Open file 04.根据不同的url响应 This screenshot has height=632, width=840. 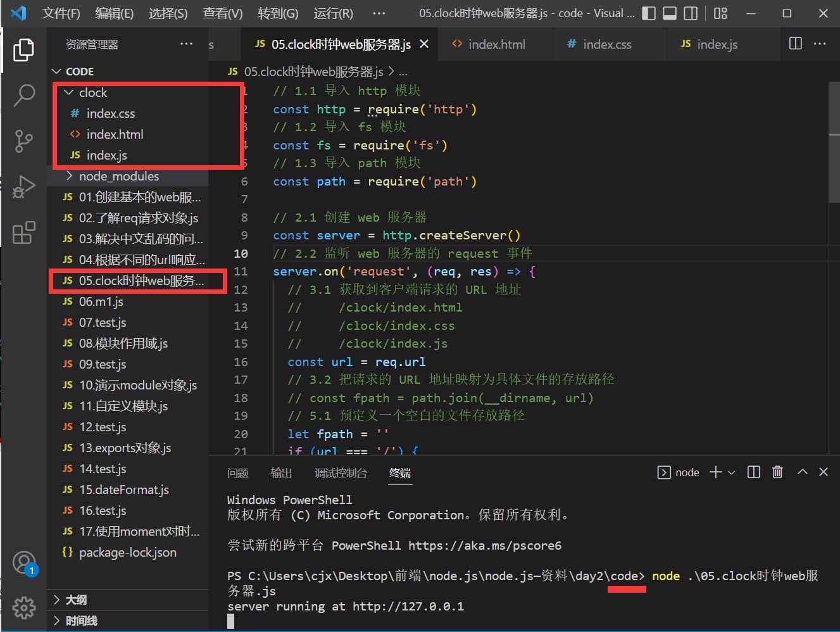[129, 260]
